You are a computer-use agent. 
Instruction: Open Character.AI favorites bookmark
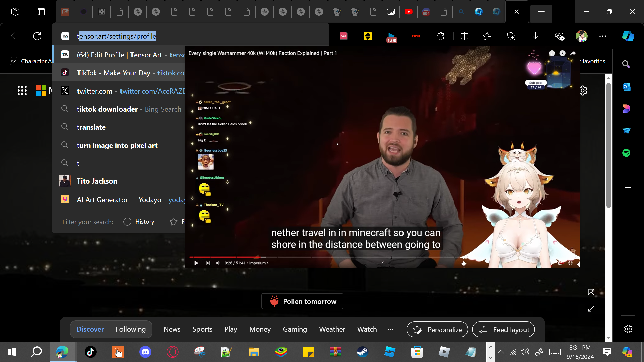31,61
